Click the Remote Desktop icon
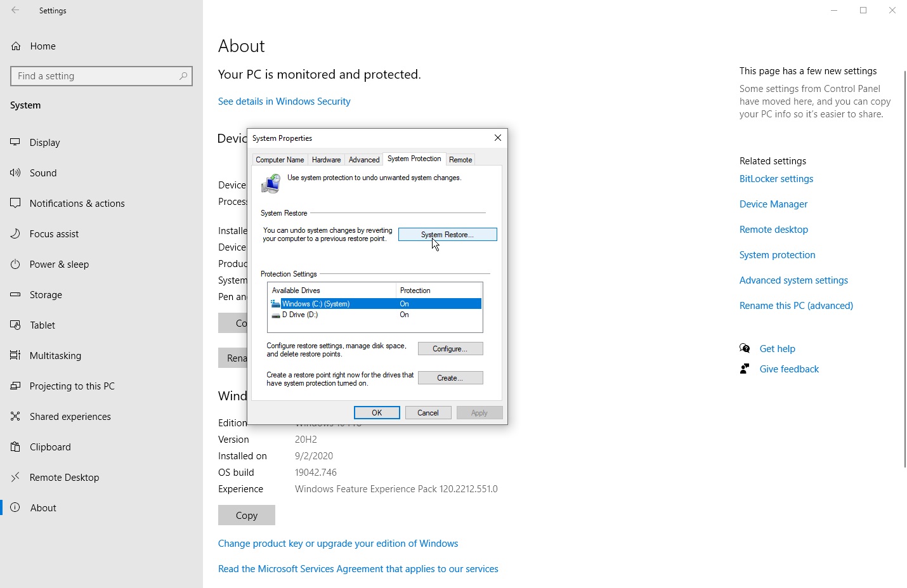This screenshot has width=907, height=588. click(x=15, y=478)
